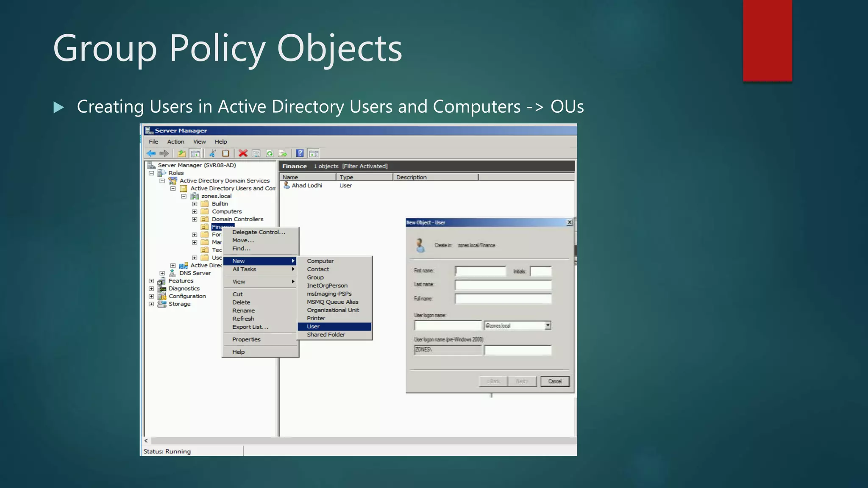Open the View menu in the menu bar
This screenshot has height=488, width=868.
200,141
